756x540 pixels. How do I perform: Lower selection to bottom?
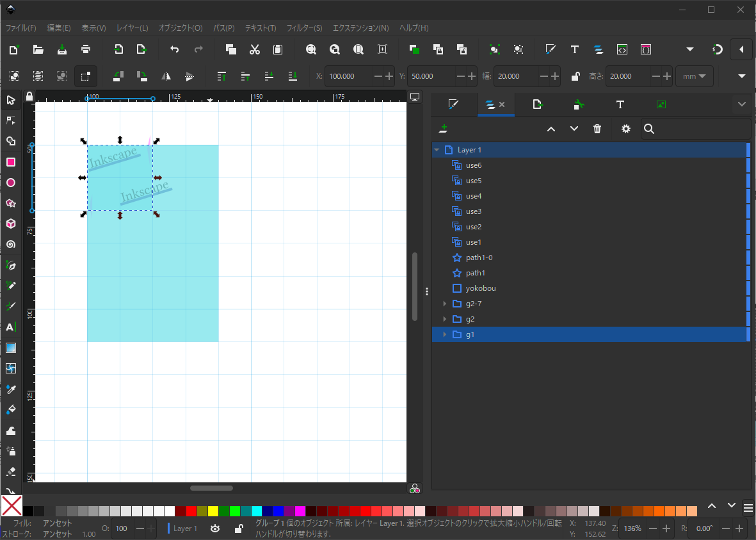click(293, 76)
